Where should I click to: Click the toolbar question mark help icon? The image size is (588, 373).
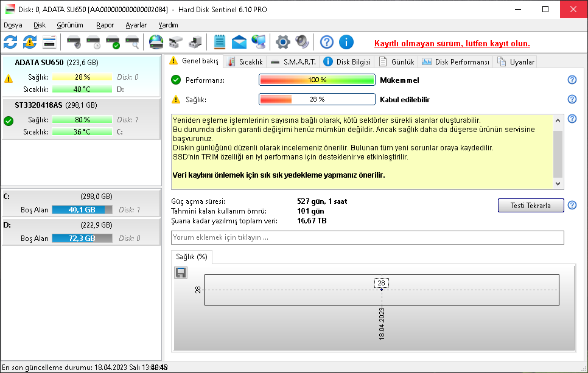pyautogui.click(x=327, y=42)
